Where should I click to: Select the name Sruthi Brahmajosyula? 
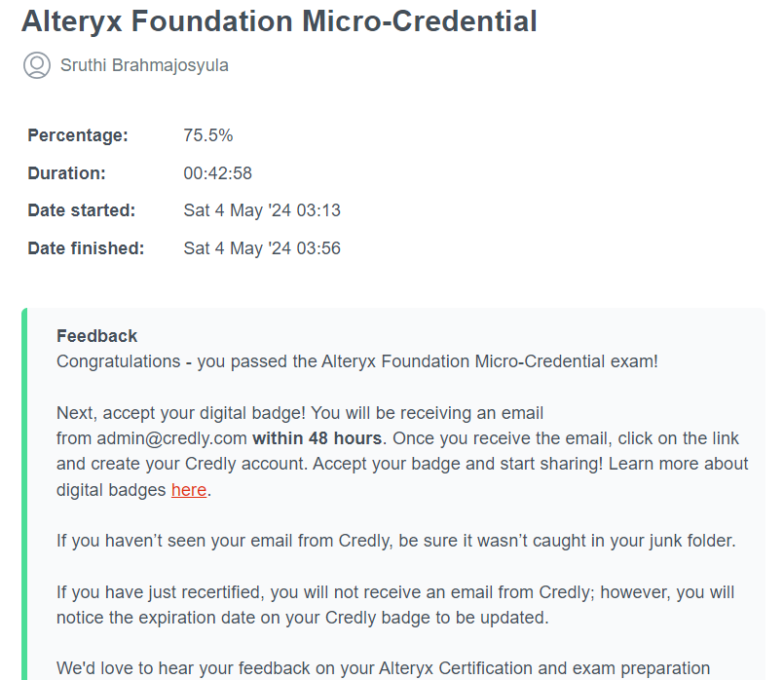pos(144,65)
